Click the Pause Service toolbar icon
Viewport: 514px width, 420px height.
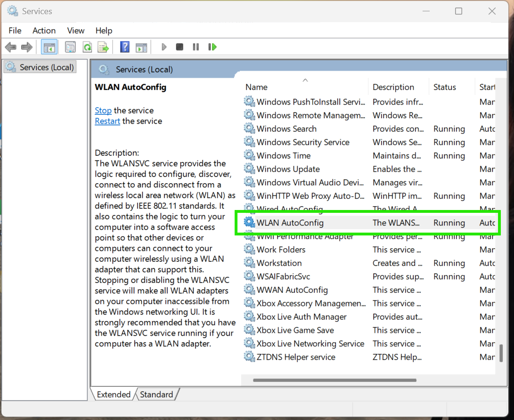196,47
